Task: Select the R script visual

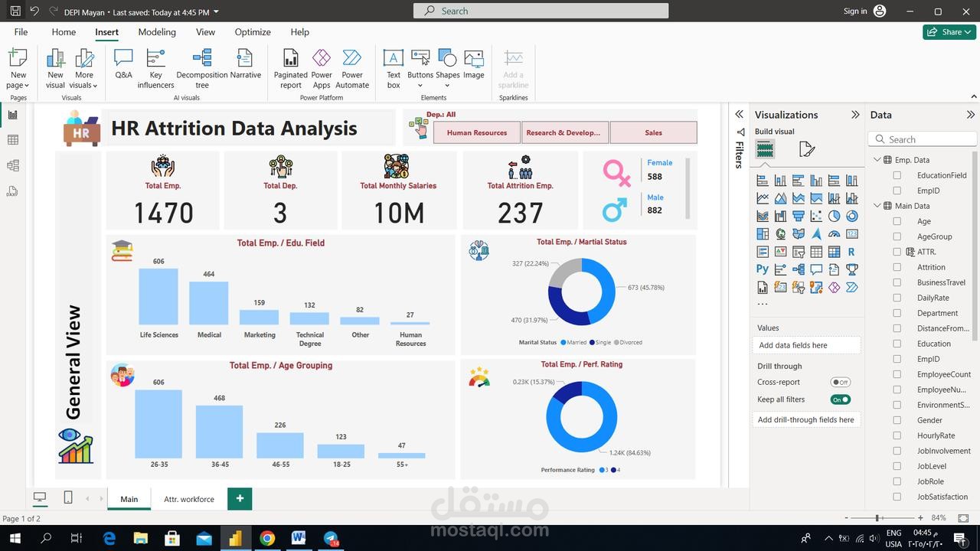Action: pos(851,251)
